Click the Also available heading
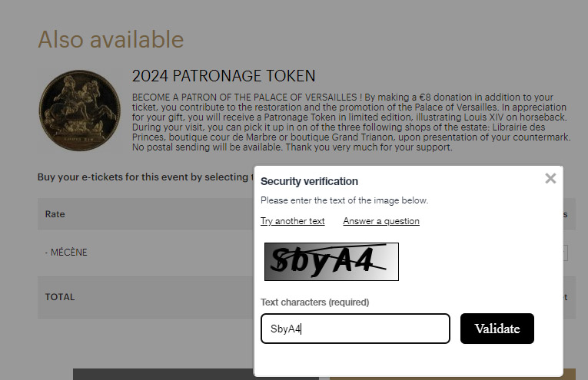 (111, 39)
